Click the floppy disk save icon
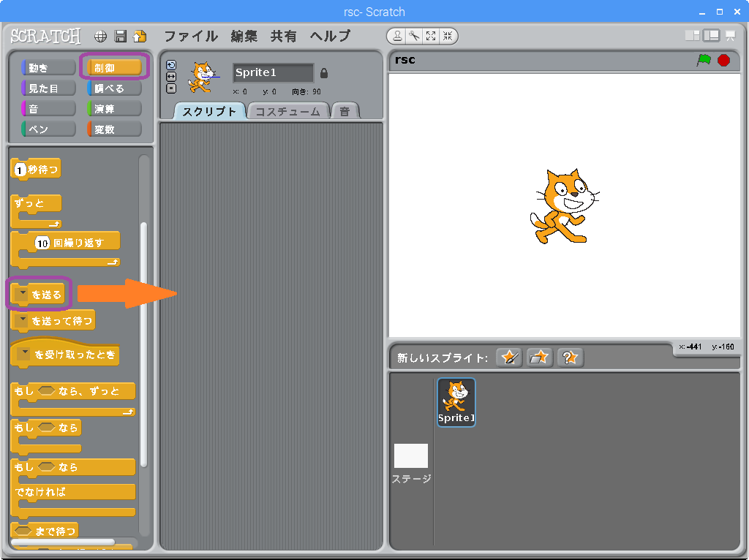 pyautogui.click(x=121, y=37)
